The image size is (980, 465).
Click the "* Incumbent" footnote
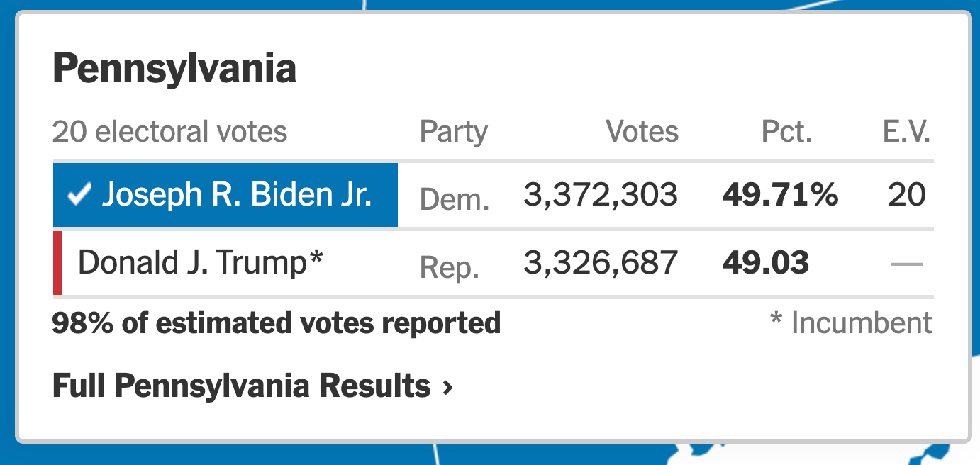pyautogui.click(x=851, y=323)
